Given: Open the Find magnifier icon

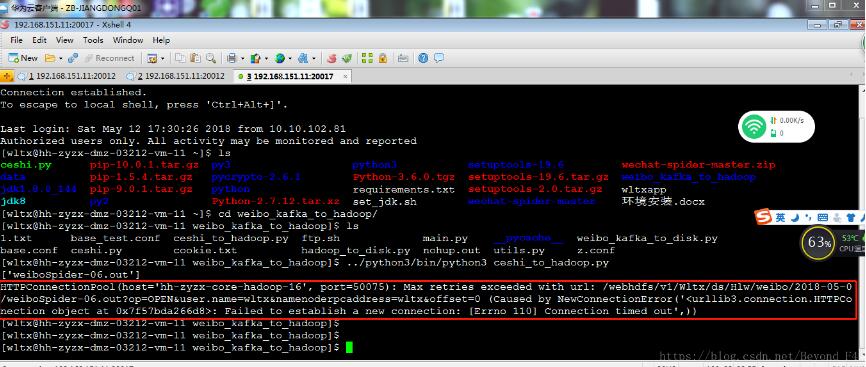Looking at the screenshot, I should [211, 58].
